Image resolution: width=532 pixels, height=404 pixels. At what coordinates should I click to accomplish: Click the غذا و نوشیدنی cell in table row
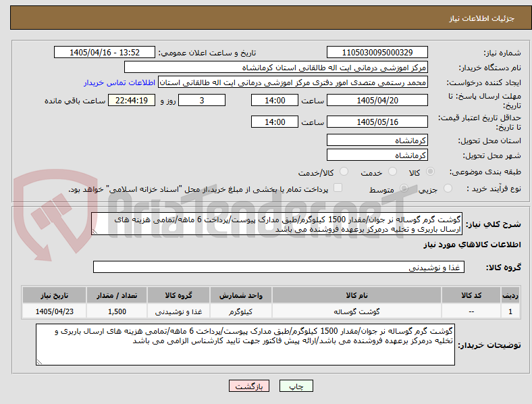[178, 311]
